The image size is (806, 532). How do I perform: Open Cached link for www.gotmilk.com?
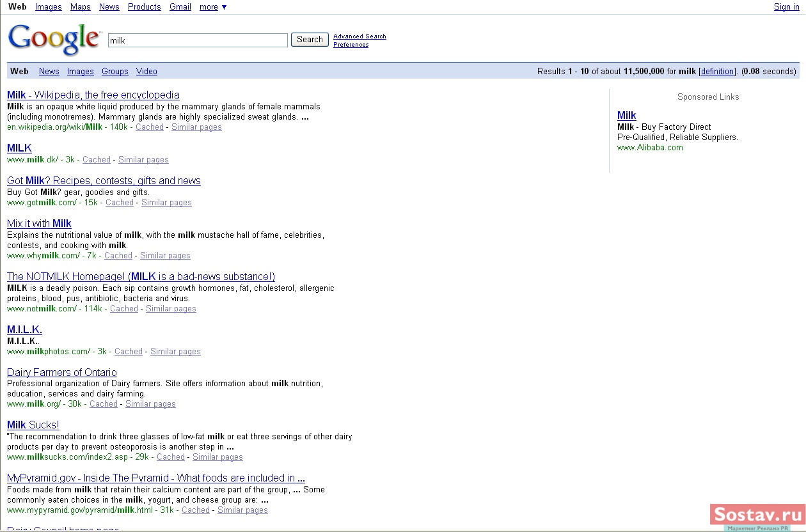point(120,203)
